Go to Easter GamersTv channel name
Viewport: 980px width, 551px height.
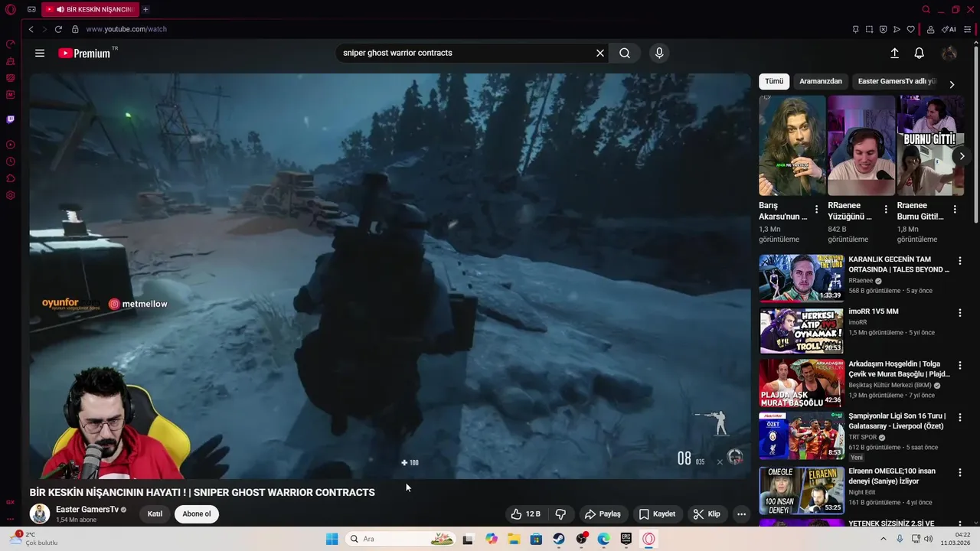(x=87, y=510)
